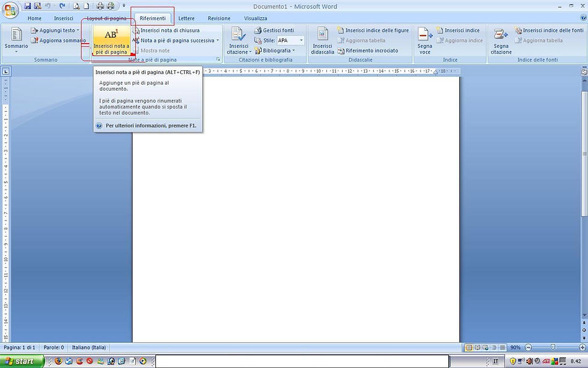Click Inserisci indice delle figure
The height and width of the screenshot is (368, 588).
[x=373, y=31]
